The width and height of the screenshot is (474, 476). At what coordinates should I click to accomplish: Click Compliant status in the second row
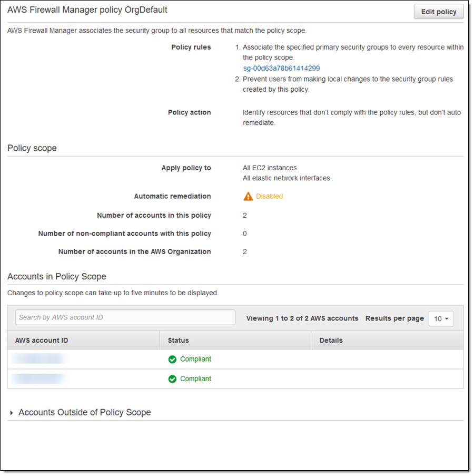click(x=195, y=378)
